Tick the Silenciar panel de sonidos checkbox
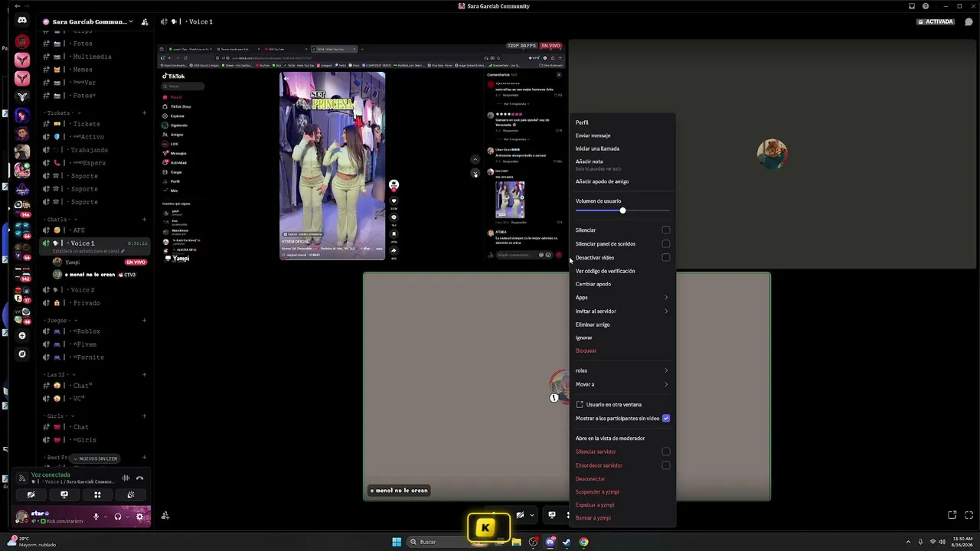This screenshot has height=551, width=980. point(666,243)
